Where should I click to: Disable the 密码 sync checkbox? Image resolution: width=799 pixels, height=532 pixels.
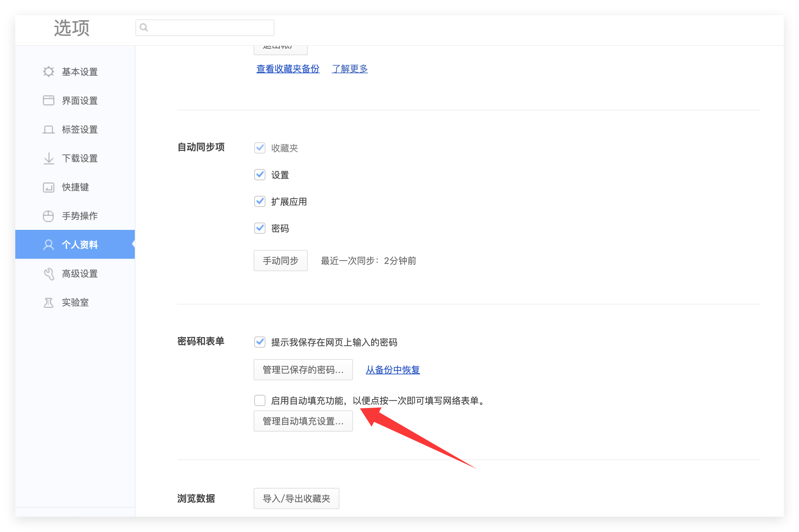260,228
